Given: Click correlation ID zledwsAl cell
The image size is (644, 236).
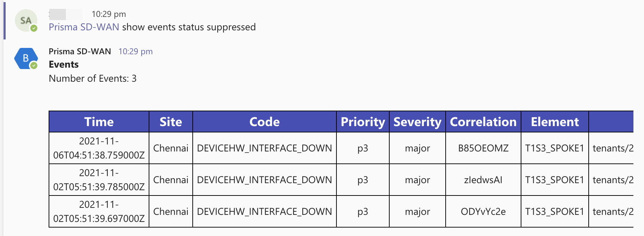Looking at the screenshot, I should 483,180.
